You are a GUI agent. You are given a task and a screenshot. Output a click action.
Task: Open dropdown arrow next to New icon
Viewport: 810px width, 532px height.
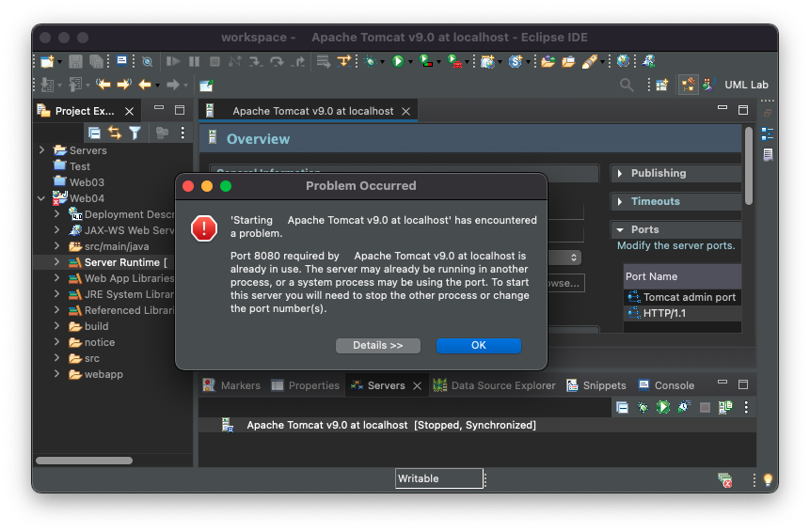(59, 62)
